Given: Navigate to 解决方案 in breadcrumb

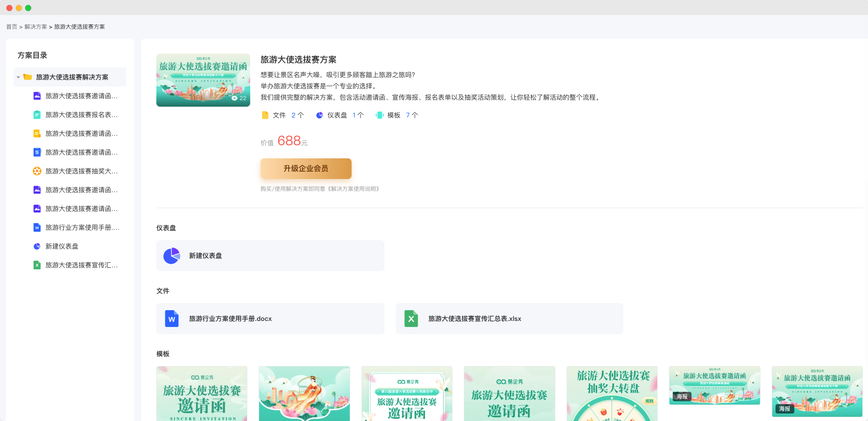Looking at the screenshot, I should [x=36, y=27].
